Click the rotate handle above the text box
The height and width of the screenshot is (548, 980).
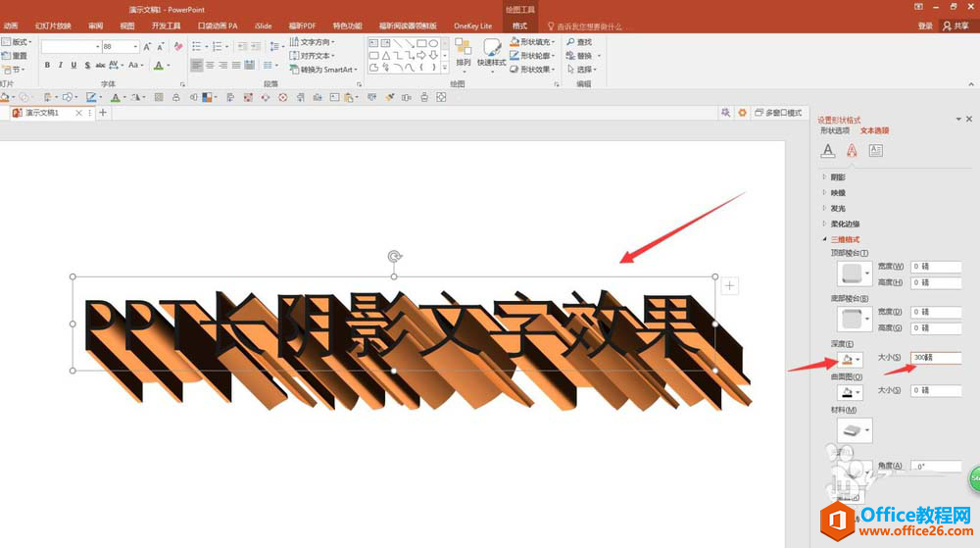click(x=394, y=257)
